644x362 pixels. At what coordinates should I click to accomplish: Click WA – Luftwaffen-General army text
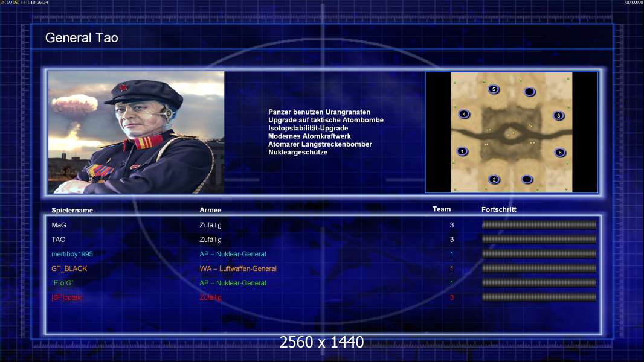(x=238, y=269)
